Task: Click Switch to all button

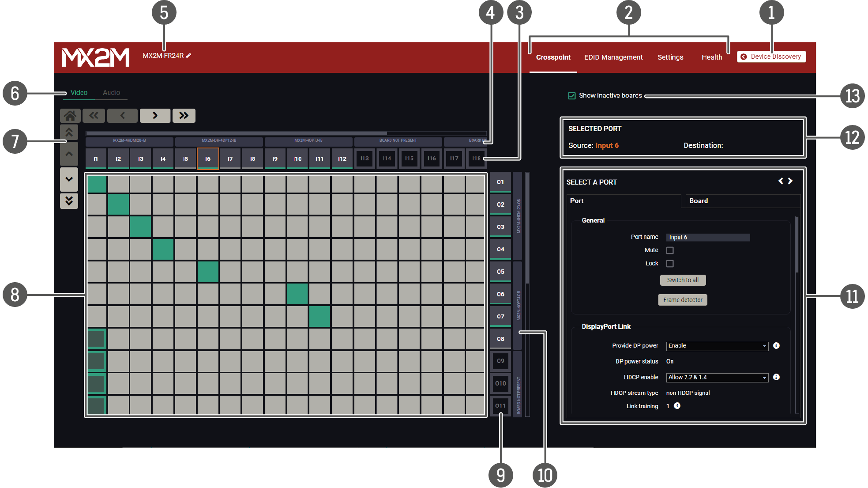Action: (x=683, y=280)
